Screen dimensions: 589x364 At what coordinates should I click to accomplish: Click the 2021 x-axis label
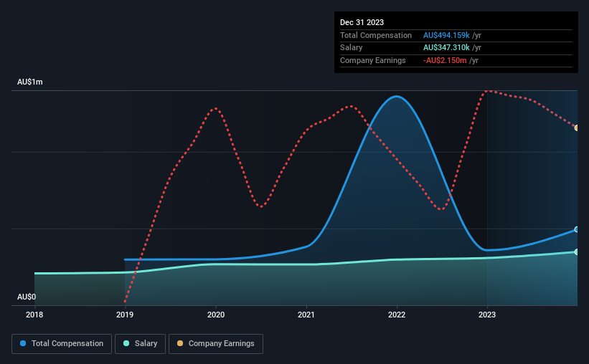306,315
